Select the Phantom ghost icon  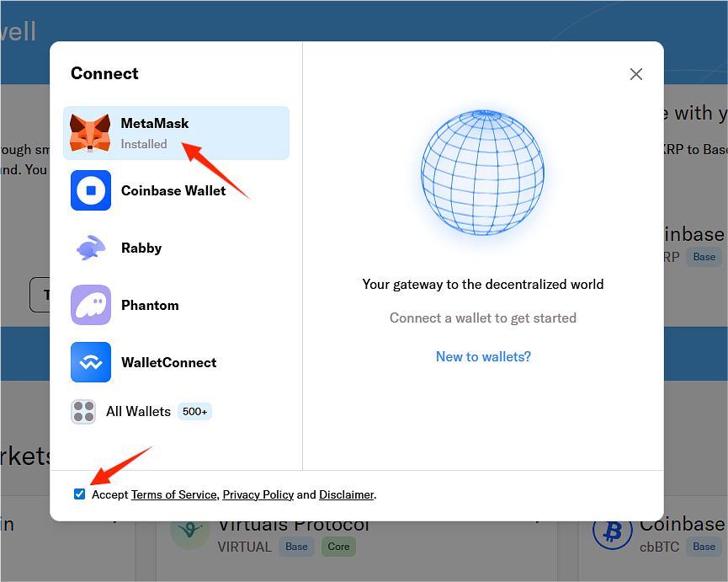coord(91,305)
